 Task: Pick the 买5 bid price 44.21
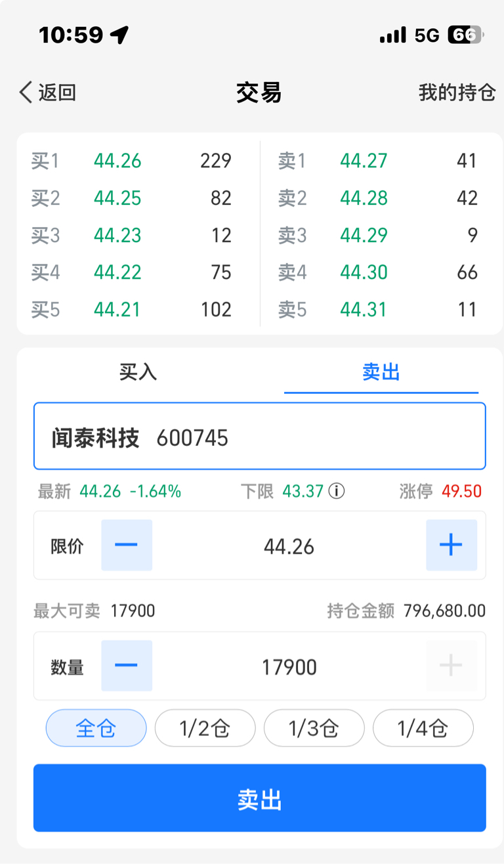[117, 309]
